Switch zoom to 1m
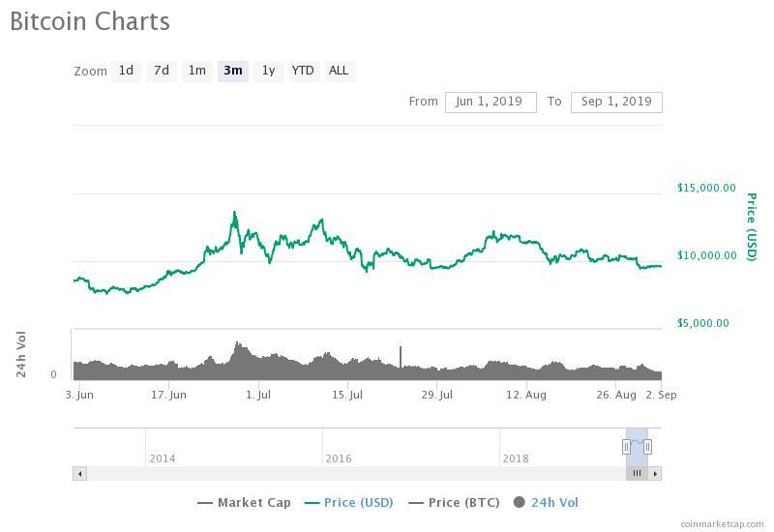Image resolution: width=774 pixels, height=532 pixels. tap(197, 71)
